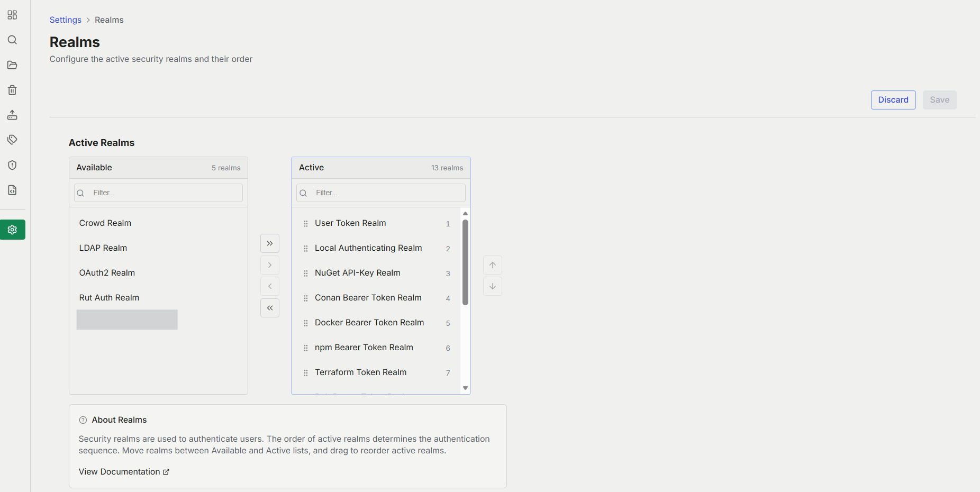The height and width of the screenshot is (492, 980).
Task: Open the code file icon in sidebar
Action: [x=12, y=190]
